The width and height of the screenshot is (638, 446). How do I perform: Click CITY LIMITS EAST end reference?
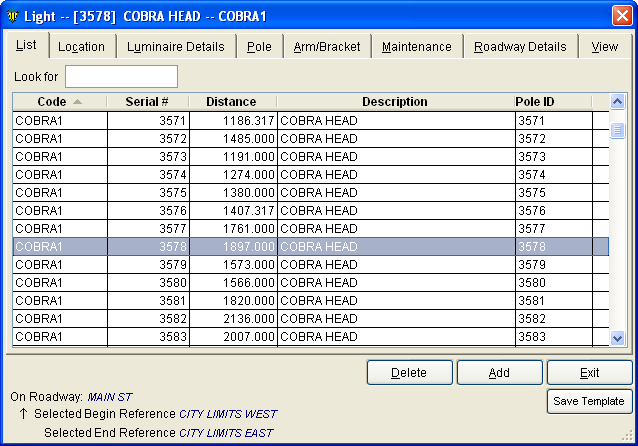point(226,433)
